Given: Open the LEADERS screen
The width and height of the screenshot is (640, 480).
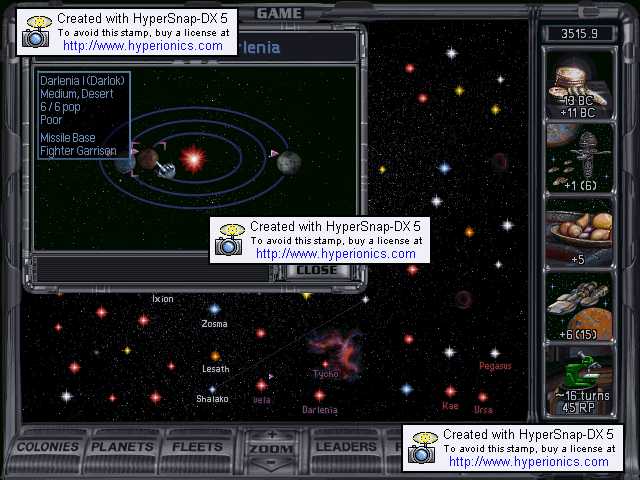Looking at the screenshot, I should [x=346, y=447].
